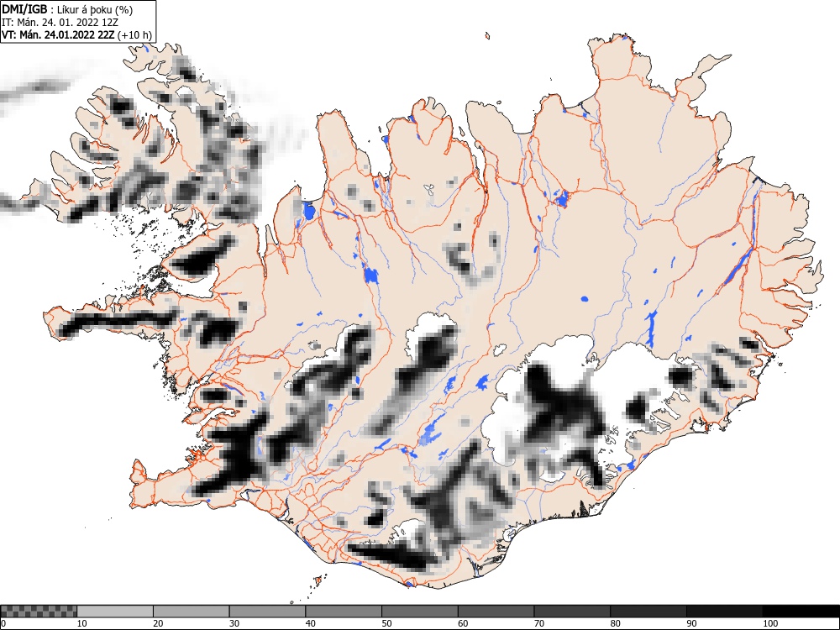Click the legend label '10'
840x630 pixels.
tap(82, 623)
